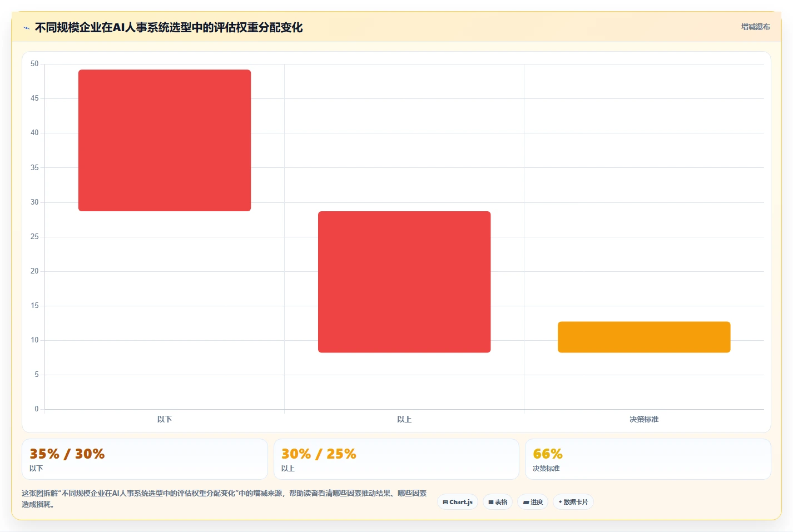Click the 表格 tag
This screenshot has width=793, height=532.
[498, 502]
